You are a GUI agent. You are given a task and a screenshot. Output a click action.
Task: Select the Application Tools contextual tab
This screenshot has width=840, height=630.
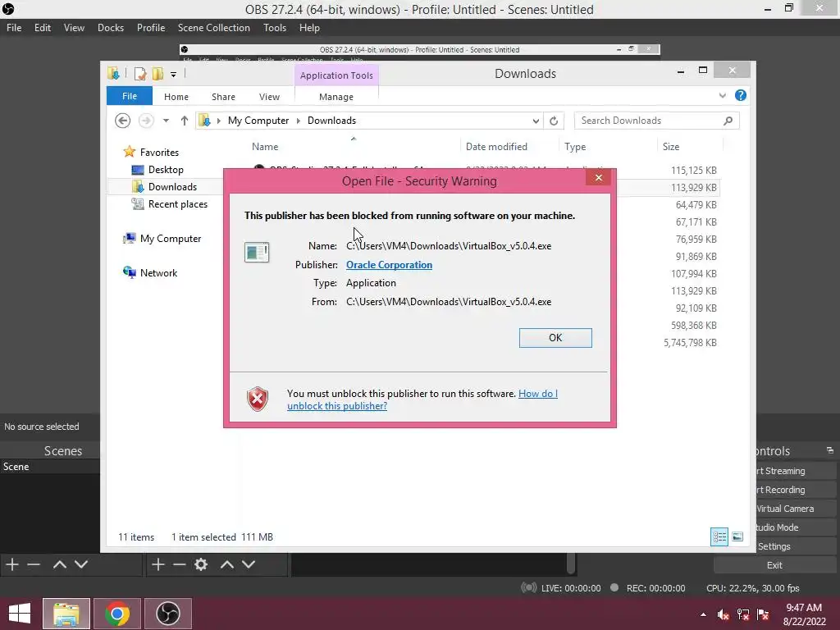point(336,75)
